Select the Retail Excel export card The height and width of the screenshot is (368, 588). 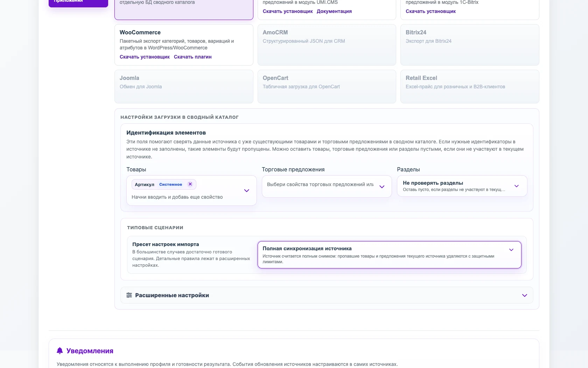tap(470, 87)
